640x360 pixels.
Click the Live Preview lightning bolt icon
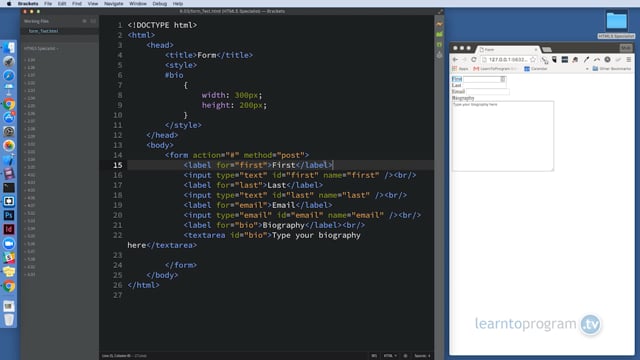(x=439, y=24)
